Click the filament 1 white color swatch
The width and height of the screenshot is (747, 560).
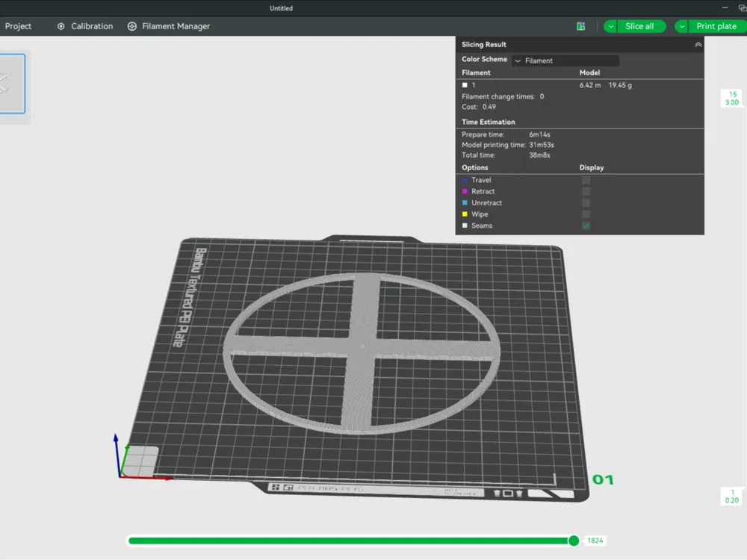(465, 85)
